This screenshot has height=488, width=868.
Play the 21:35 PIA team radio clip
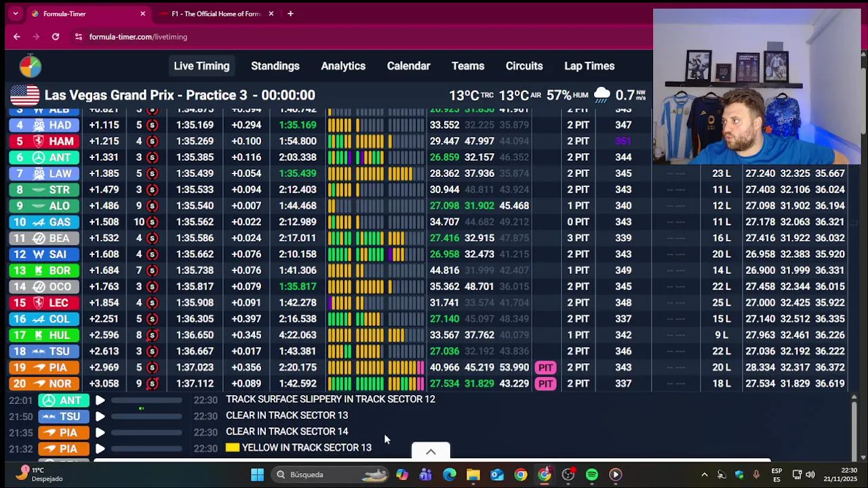click(x=100, y=432)
